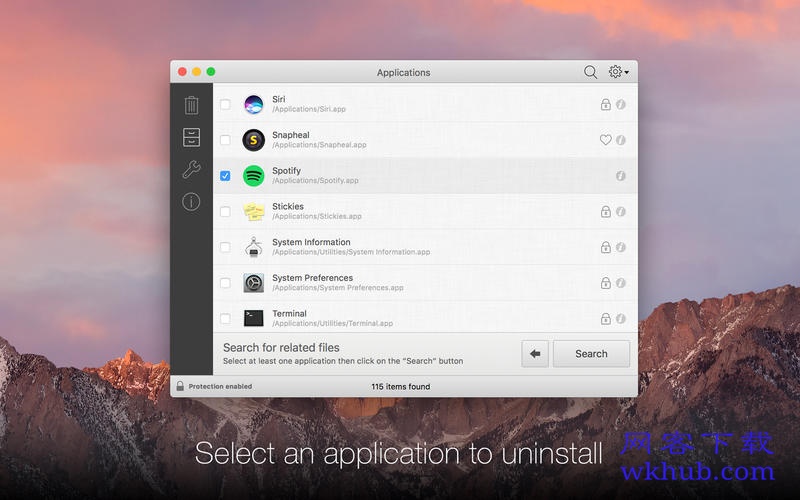Click the lock icon for Terminal
Viewport: 800px width, 500px height.
[606, 318]
